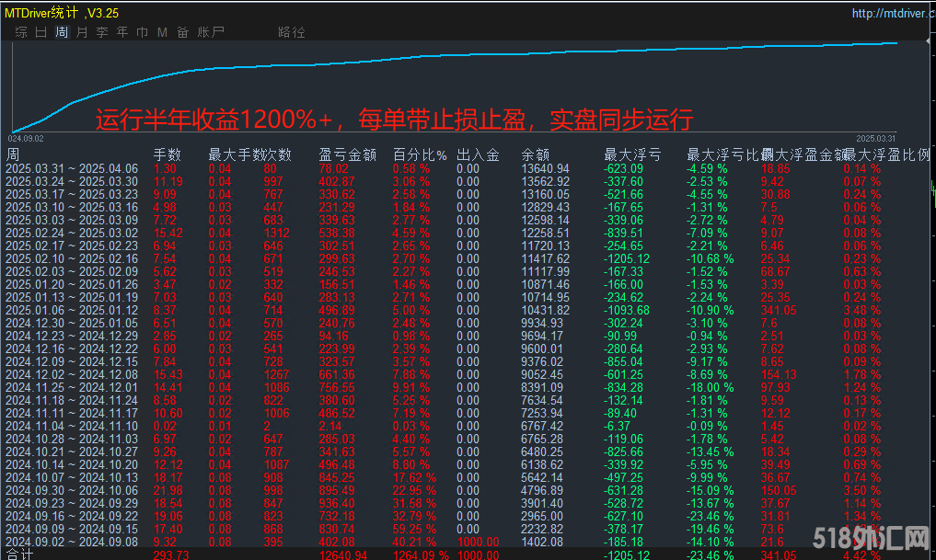The height and width of the screenshot is (560, 936).
Task: Select the 周 (weekly) statistics tab
Action: click(x=62, y=32)
